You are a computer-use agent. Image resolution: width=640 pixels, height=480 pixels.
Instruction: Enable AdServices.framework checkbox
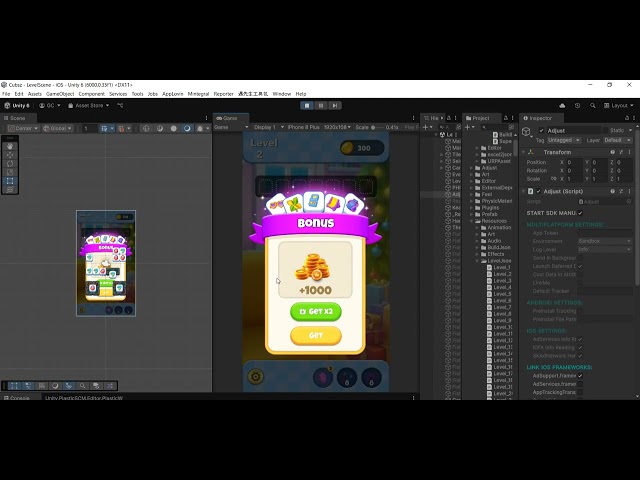(x=580, y=384)
